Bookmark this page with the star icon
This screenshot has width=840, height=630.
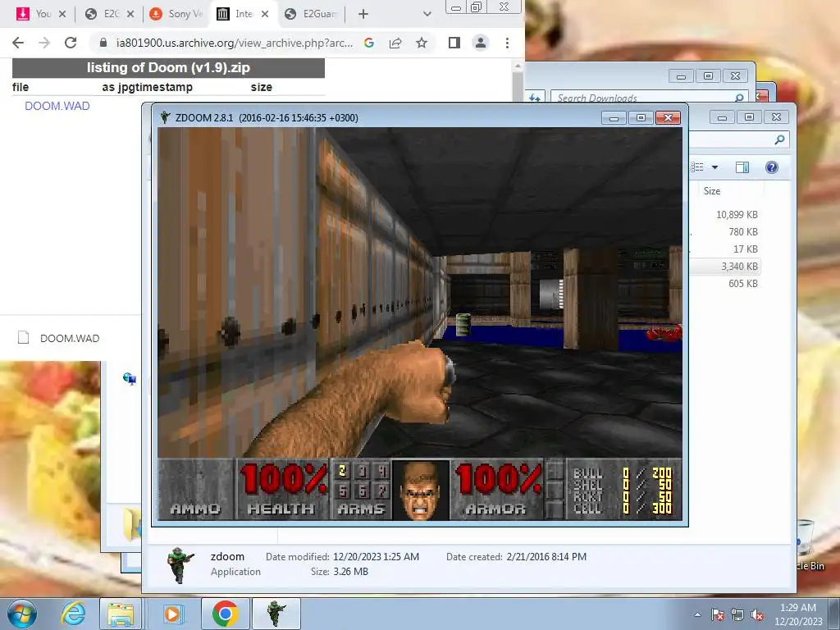422,43
